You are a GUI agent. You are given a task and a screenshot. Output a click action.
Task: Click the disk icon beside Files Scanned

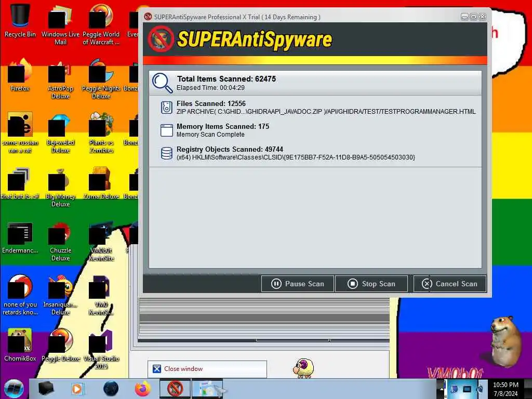[167, 108]
